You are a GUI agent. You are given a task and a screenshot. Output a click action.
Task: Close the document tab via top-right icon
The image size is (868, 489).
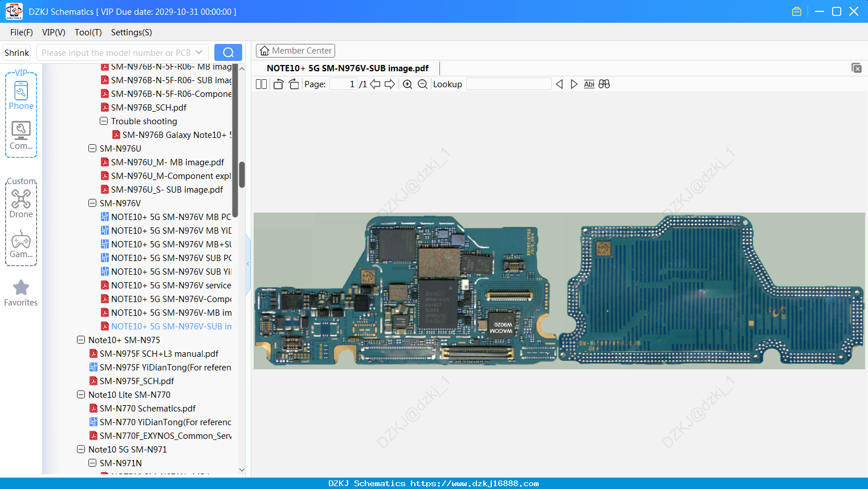point(856,68)
